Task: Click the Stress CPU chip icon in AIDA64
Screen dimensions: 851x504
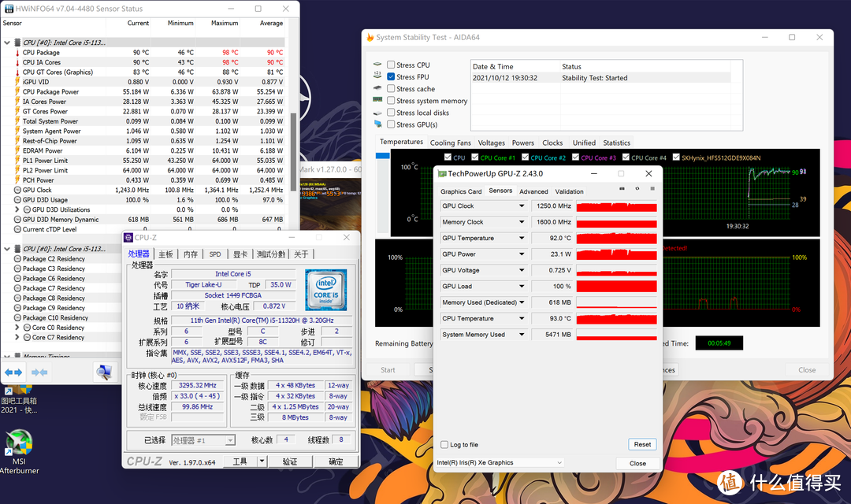Action: (377, 64)
